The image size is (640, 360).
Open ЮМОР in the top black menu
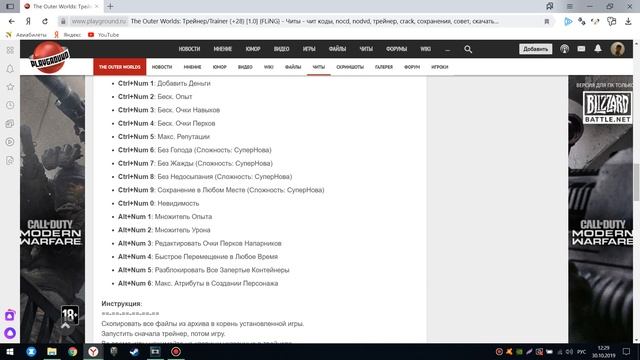[253, 49]
